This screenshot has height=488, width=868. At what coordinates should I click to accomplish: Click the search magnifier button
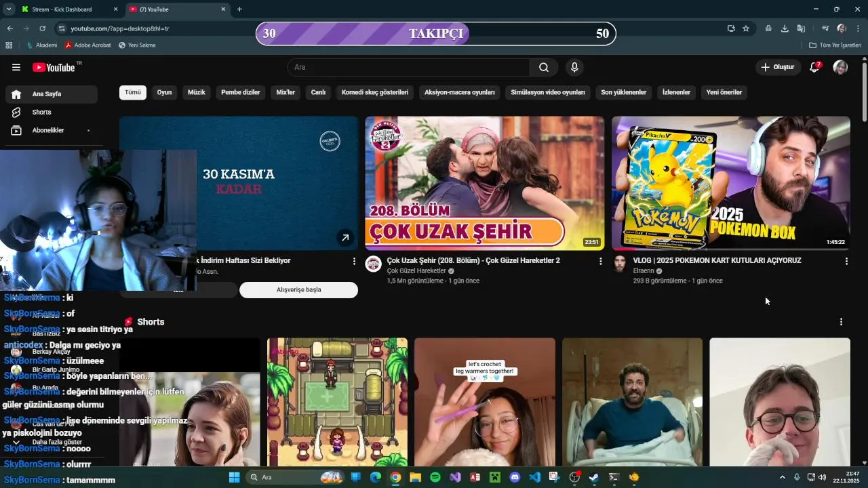[x=544, y=67]
